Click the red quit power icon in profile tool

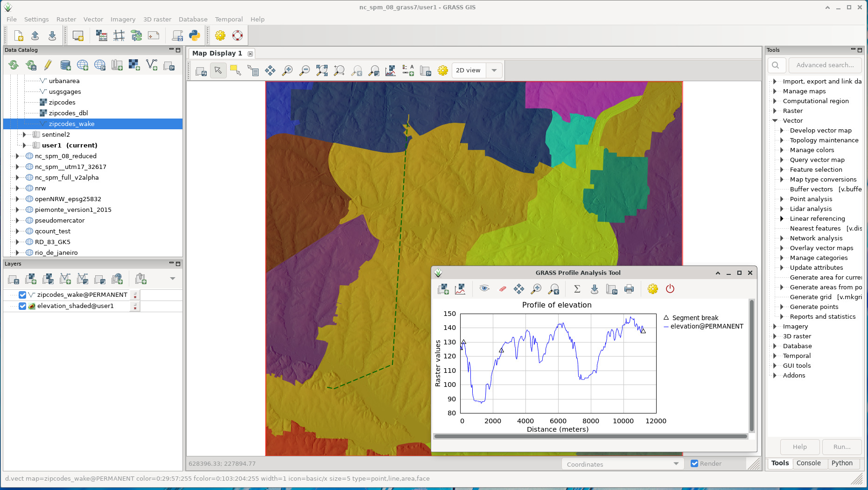[670, 289]
